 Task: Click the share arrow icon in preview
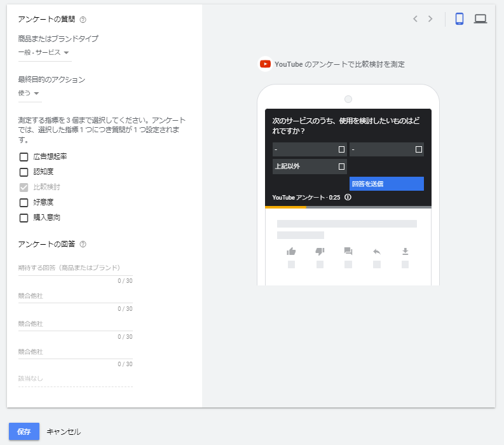pos(377,252)
